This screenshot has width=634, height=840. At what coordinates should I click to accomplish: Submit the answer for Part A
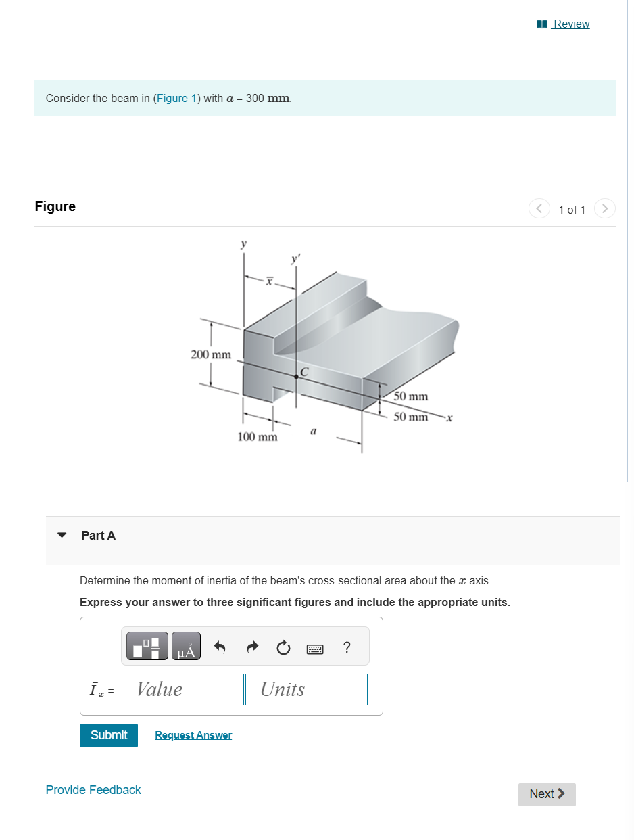click(x=108, y=735)
